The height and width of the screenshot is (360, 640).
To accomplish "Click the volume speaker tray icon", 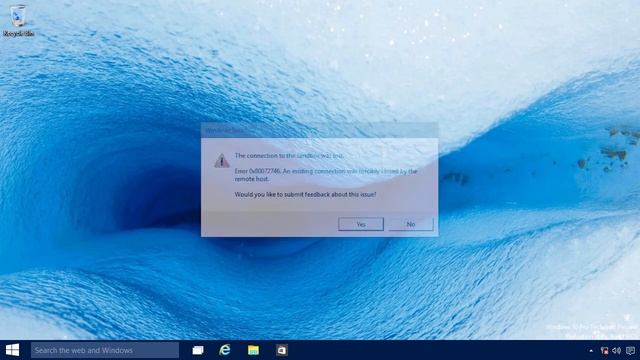I will [617, 351].
